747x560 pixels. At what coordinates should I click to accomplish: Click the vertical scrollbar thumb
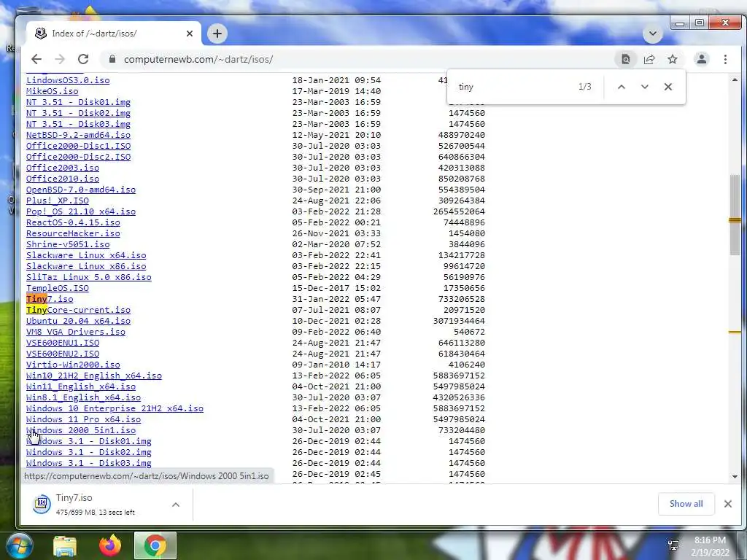click(x=735, y=215)
